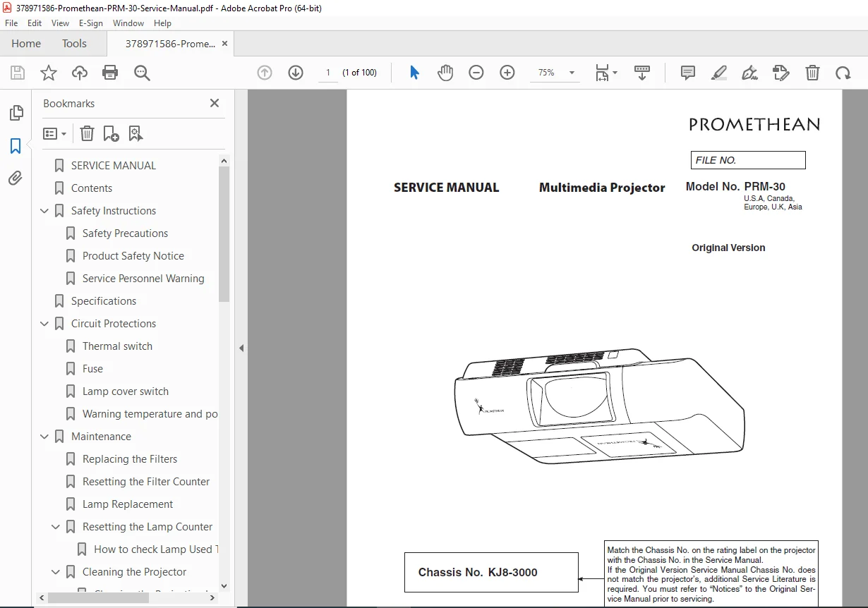
Task: Go to Lamp Replacement bookmark
Action: pos(128,504)
